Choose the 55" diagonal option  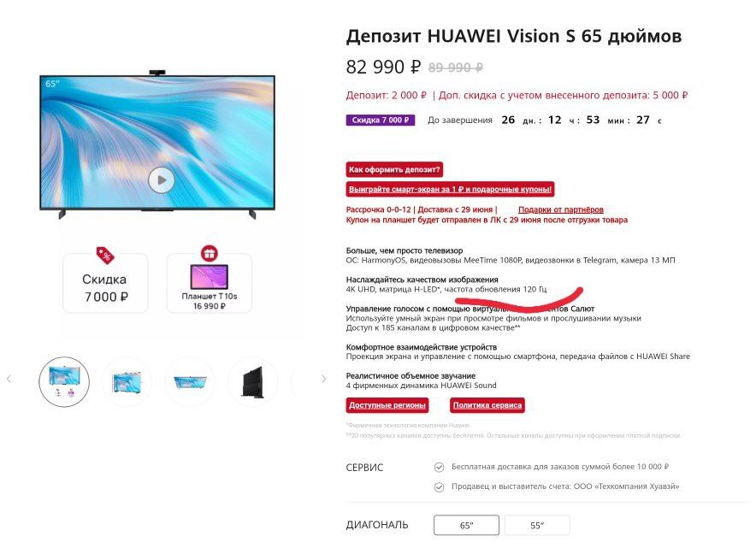537,525
